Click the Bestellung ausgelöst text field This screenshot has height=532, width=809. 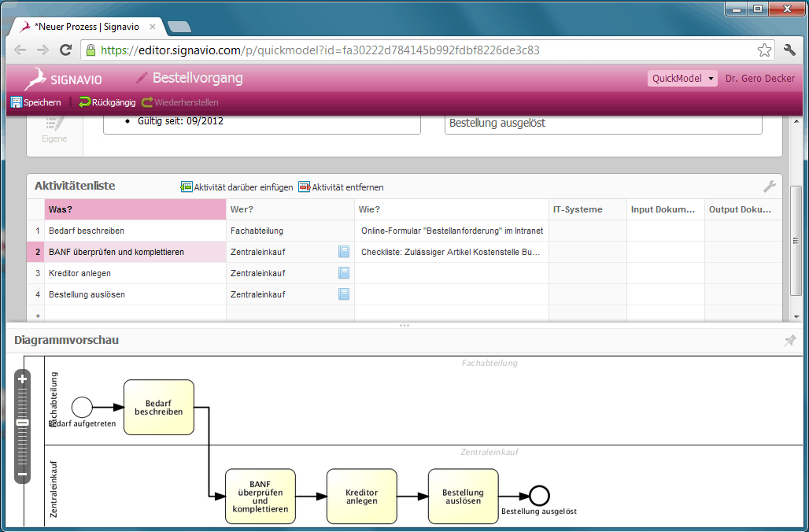(x=603, y=124)
